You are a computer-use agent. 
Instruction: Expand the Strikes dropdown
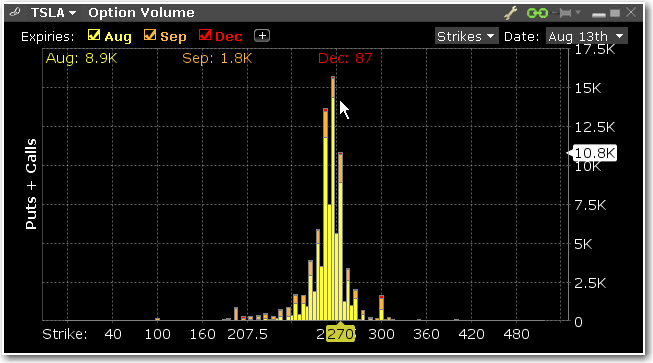(466, 37)
